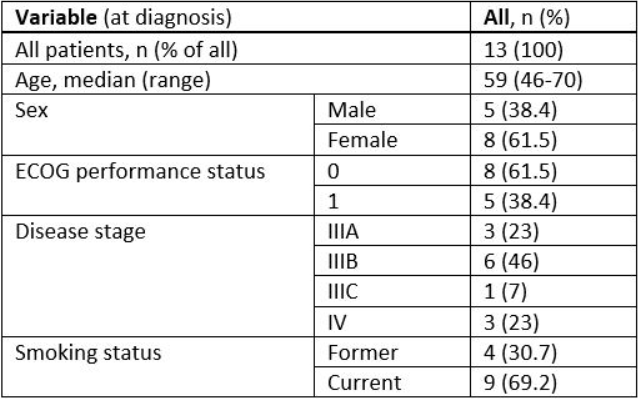Image resolution: width=638 pixels, height=399 pixels.
Task: Select the 'All, n (%)' column header
Action: coord(554,17)
